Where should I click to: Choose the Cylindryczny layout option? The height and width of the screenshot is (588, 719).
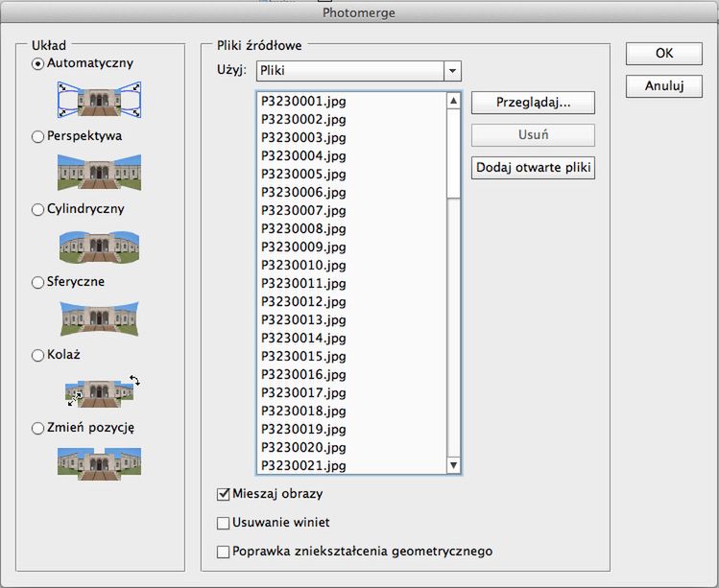tap(37, 209)
